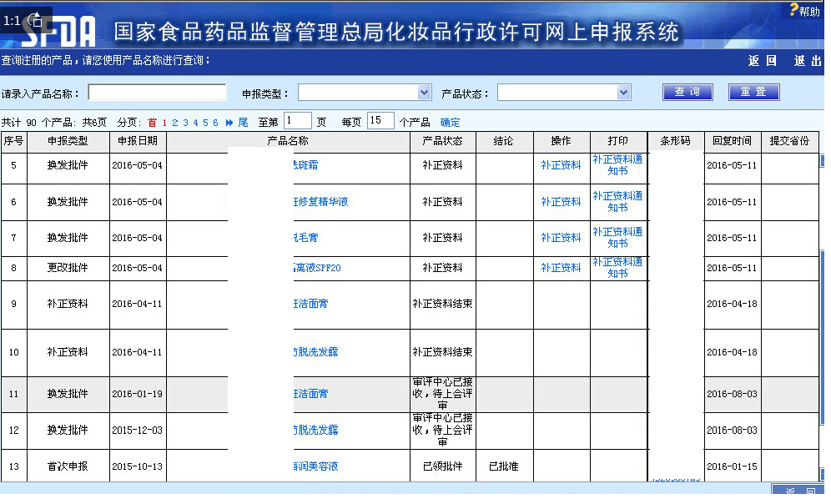
Task: Click the 回复时间 column header
Action: [732, 141]
